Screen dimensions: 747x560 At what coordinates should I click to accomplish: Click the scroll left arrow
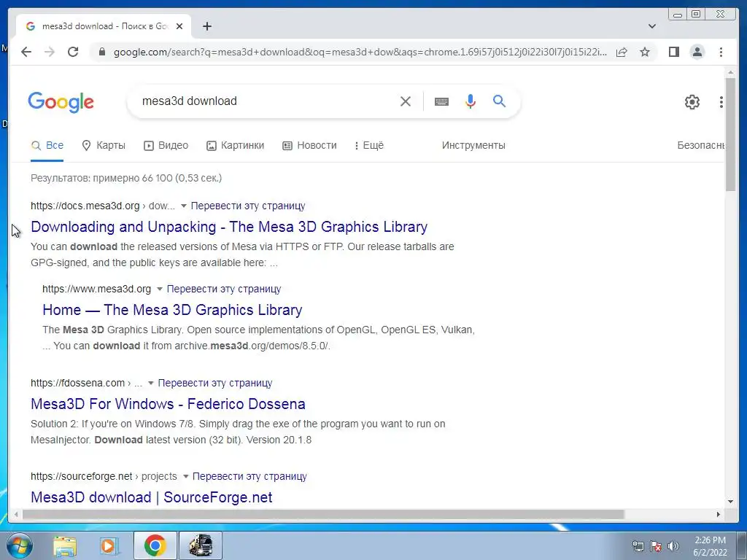(16, 514)
